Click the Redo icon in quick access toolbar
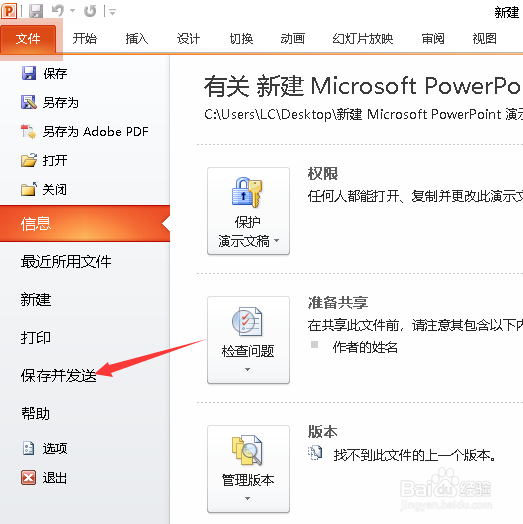Image resolution: width=523 pixels, height=524 pixels. (x=90, y=11)
